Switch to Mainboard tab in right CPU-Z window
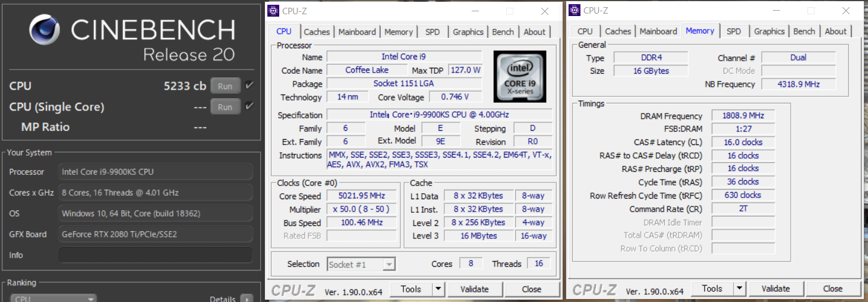The width and height of the screenshot is (868, 302). coord(658,32)
